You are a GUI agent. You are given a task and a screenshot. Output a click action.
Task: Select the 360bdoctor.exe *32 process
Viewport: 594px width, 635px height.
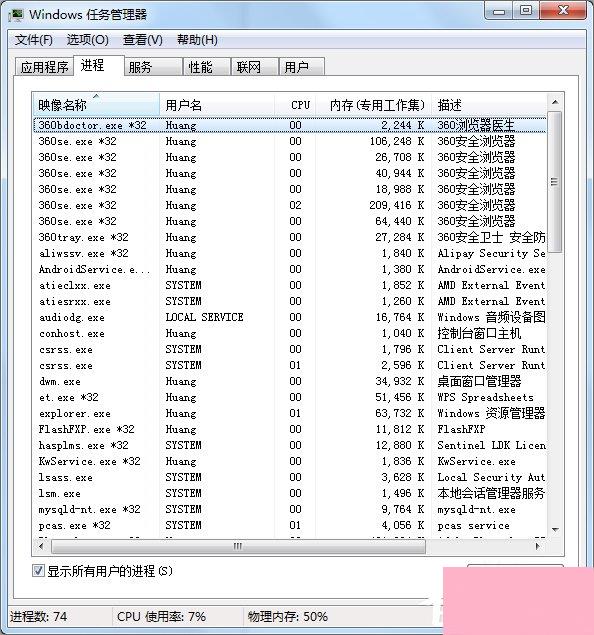pos(290,125)
